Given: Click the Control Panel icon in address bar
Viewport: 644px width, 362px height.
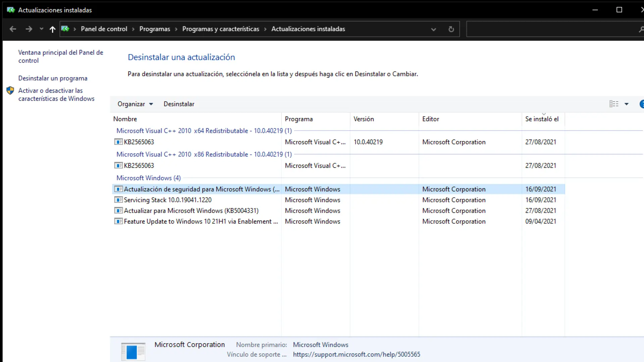Looking at the screenshot, I should click(65, 29).
